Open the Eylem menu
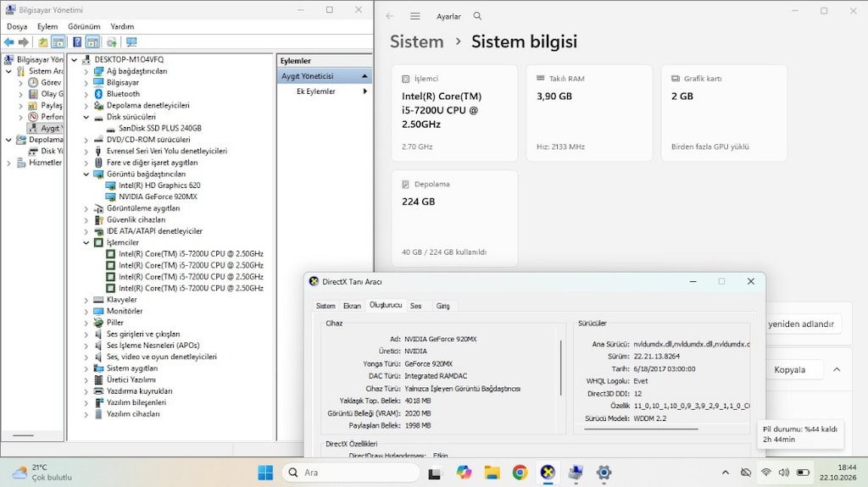 point(47,26)
